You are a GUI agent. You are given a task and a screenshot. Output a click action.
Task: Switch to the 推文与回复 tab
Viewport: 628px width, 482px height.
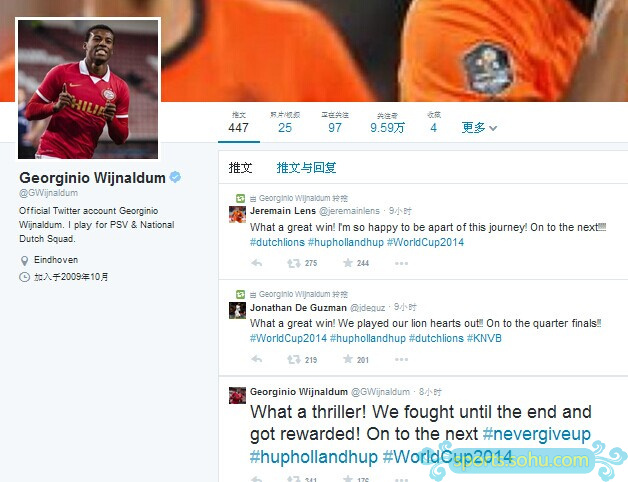(306, 167)
